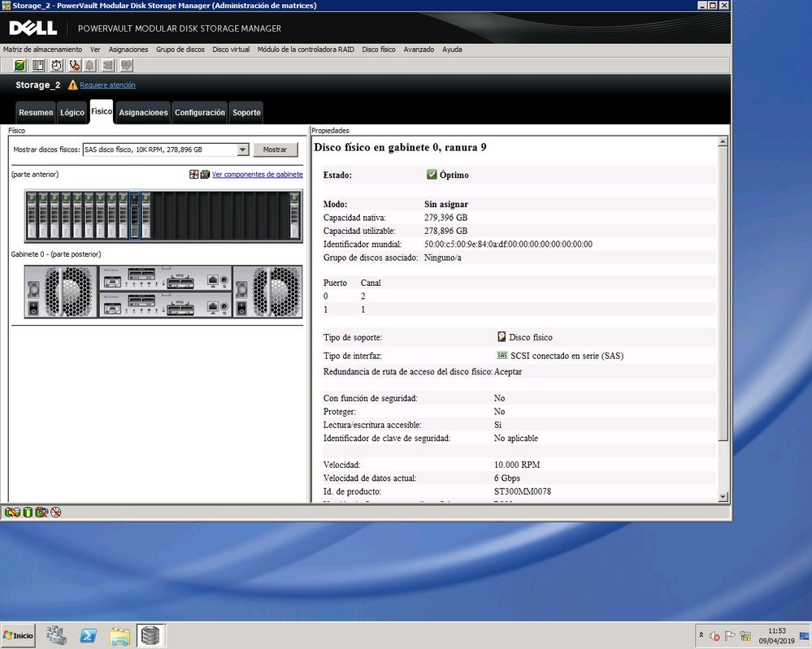Click the right power supply fan module
This screenshot has width=812, height=649.
[x=267, y=292]
